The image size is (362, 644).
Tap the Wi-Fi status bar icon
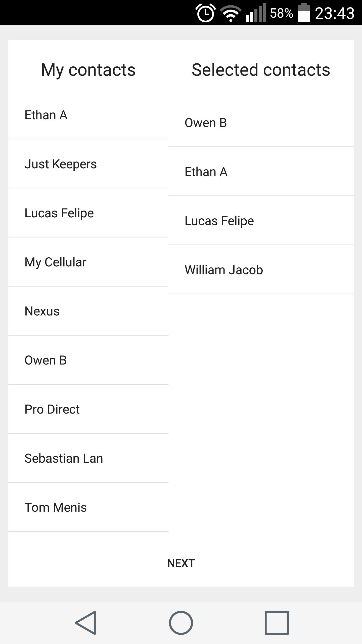231,13
